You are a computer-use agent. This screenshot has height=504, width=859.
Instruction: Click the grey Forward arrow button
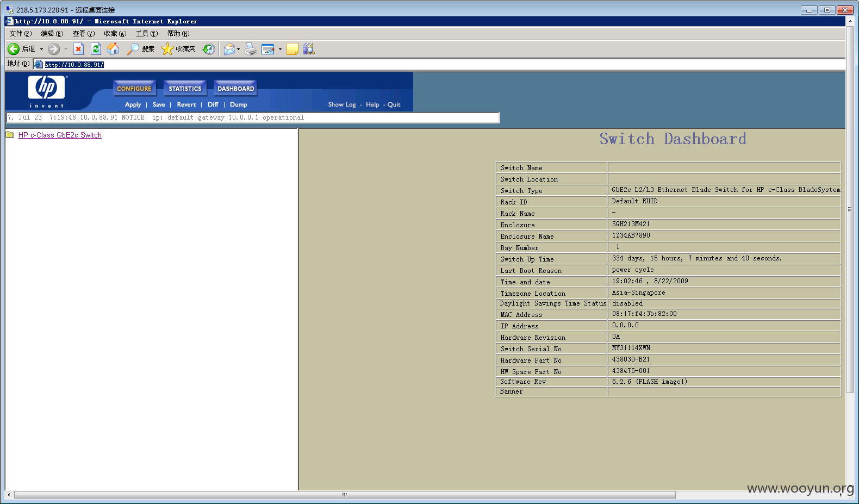(x=54, y=49)
